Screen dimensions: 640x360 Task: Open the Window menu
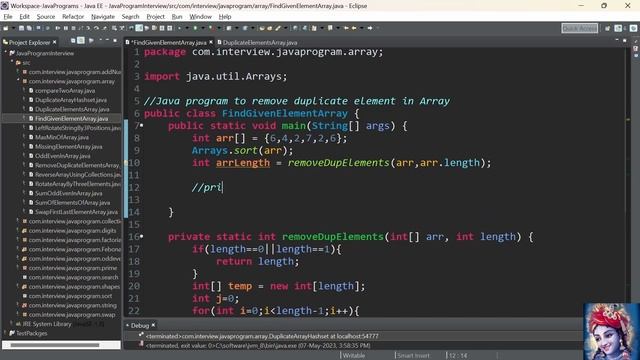pos(200,17)
